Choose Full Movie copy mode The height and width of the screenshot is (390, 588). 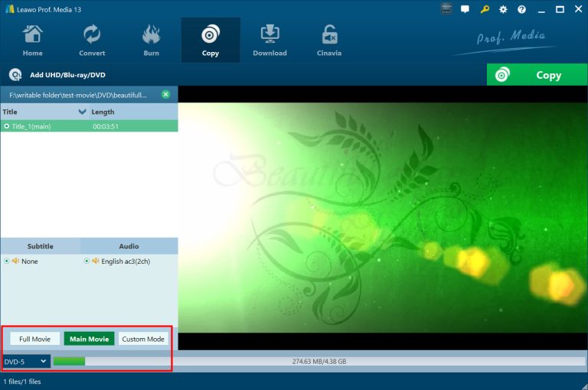[x=34, y=339]
